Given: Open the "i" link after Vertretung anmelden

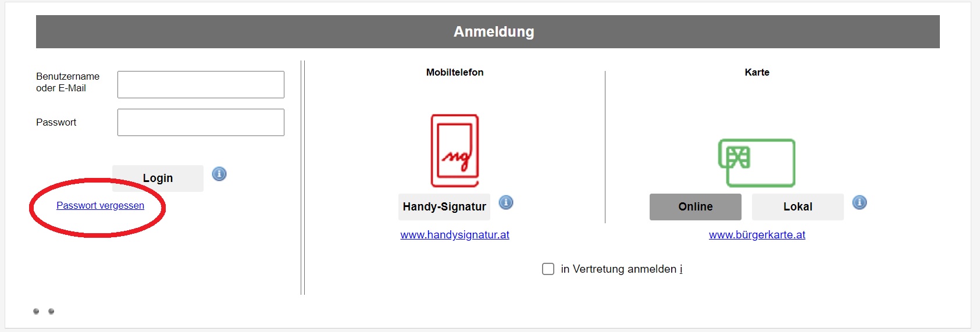Looking at the screenshot, I should (x=681, y=269).
